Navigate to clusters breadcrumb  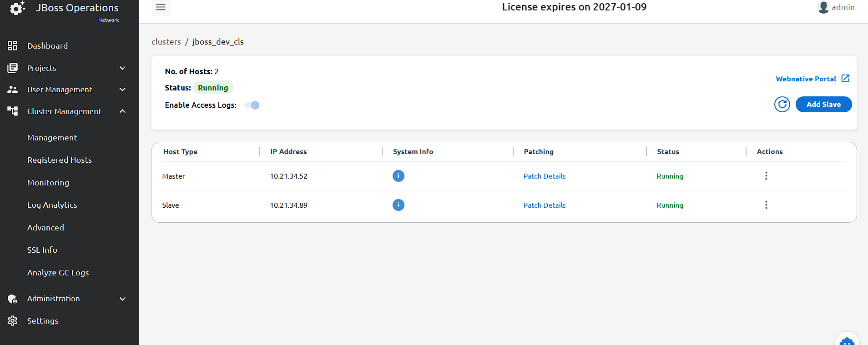point(166,41)
